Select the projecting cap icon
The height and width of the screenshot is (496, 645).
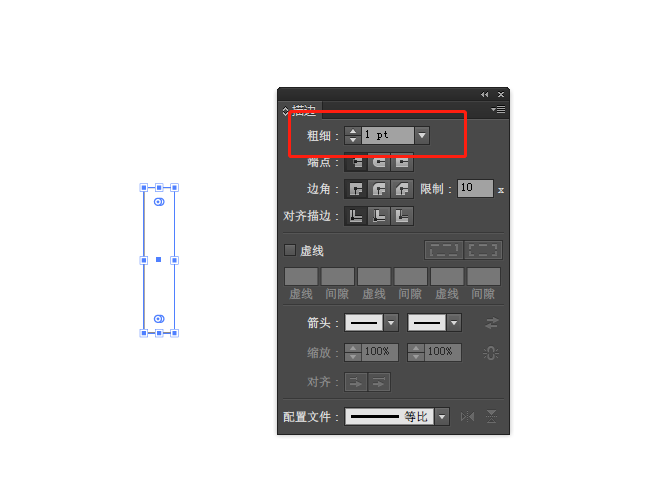tap(402, 162)
